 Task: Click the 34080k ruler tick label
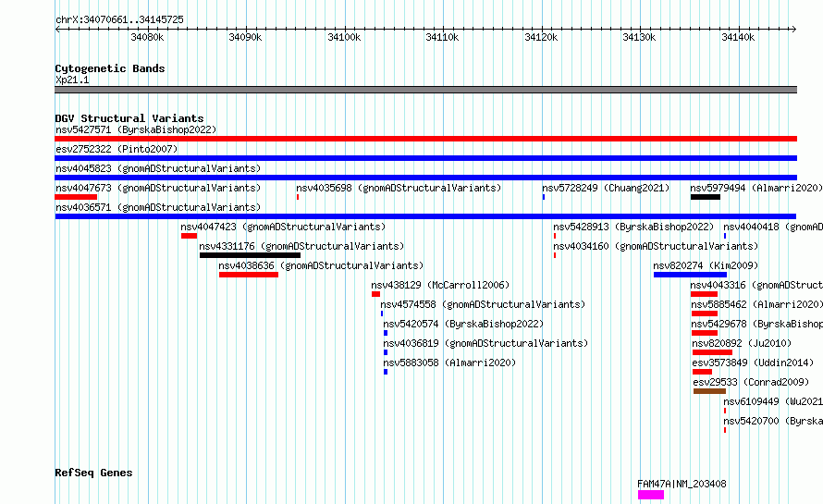147,37
